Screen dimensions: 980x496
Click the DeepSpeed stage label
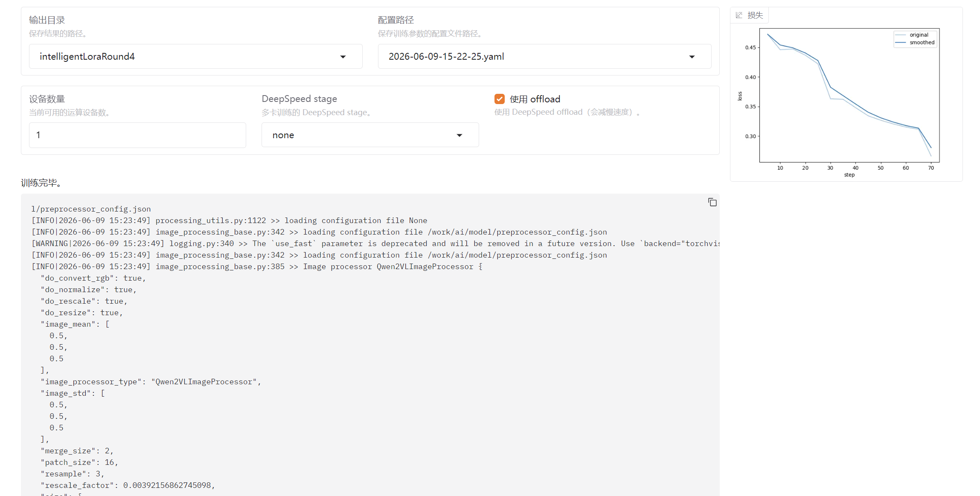click(299, 99)
